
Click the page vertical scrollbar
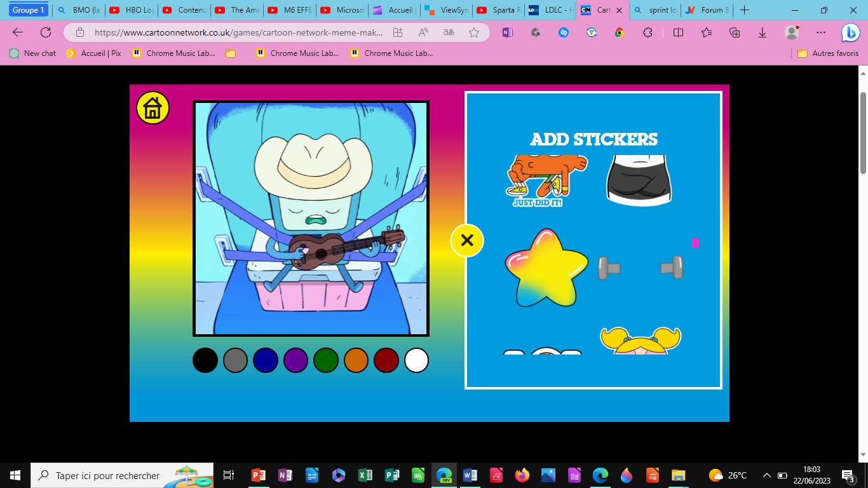[863, 133]
